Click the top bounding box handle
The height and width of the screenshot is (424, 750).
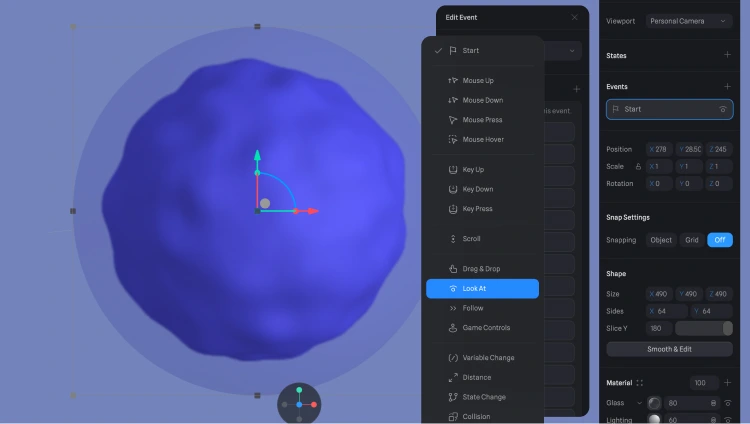(x=257, y=26)
